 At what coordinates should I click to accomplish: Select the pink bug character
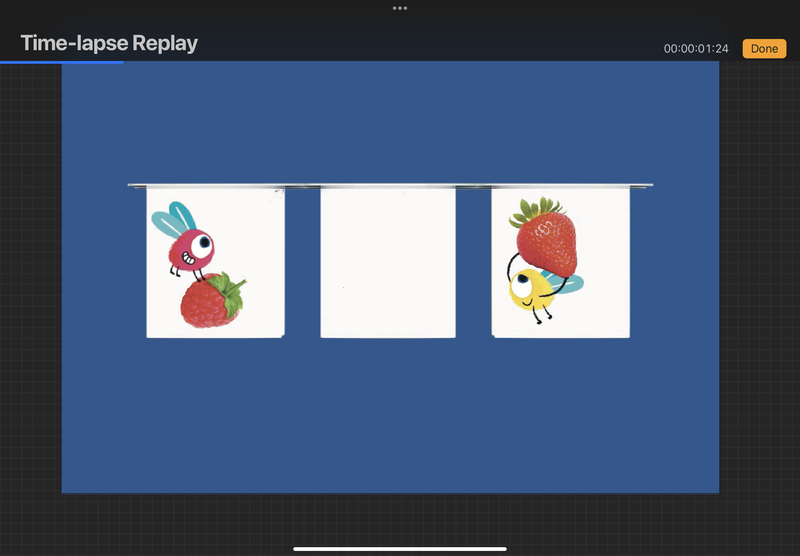click(x=192, y=250)
